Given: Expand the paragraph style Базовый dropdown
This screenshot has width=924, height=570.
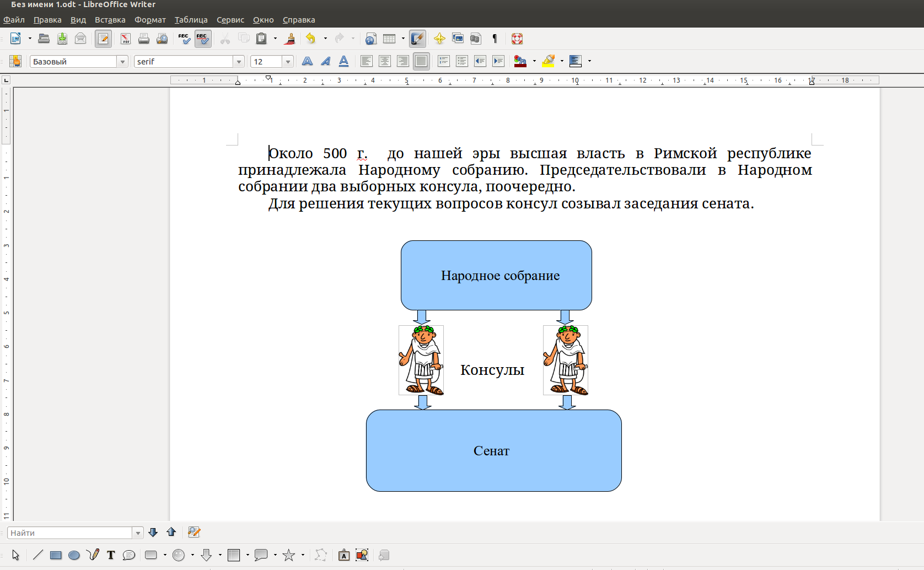Looking at the screenshot, I should pos(122,62).
